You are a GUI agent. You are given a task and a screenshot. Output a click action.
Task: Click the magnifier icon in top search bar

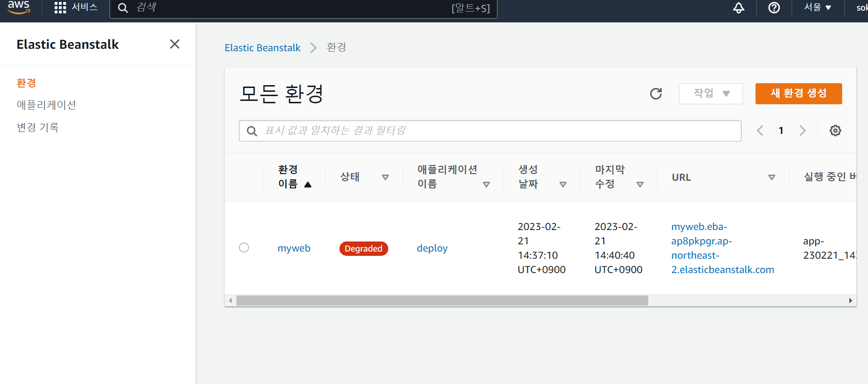123,8
